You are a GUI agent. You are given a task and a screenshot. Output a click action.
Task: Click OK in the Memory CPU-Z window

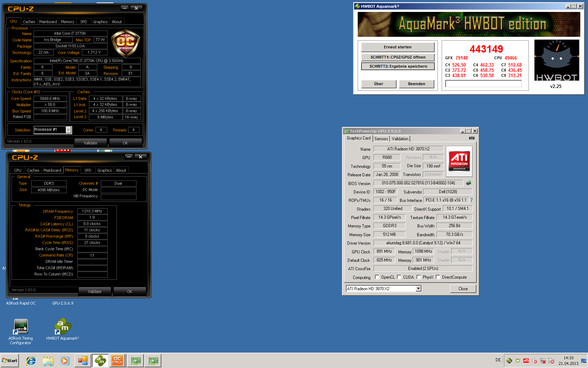(129, 292)
